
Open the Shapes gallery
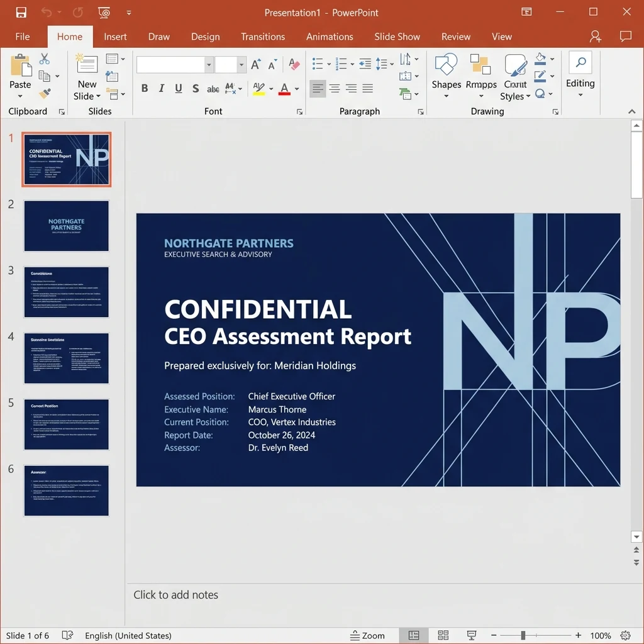[x=446, y=75]
